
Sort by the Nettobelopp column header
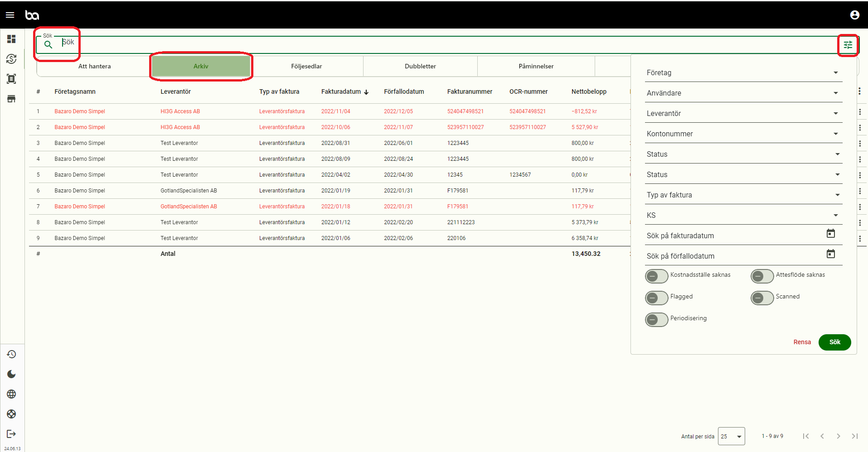click(589, 91)
